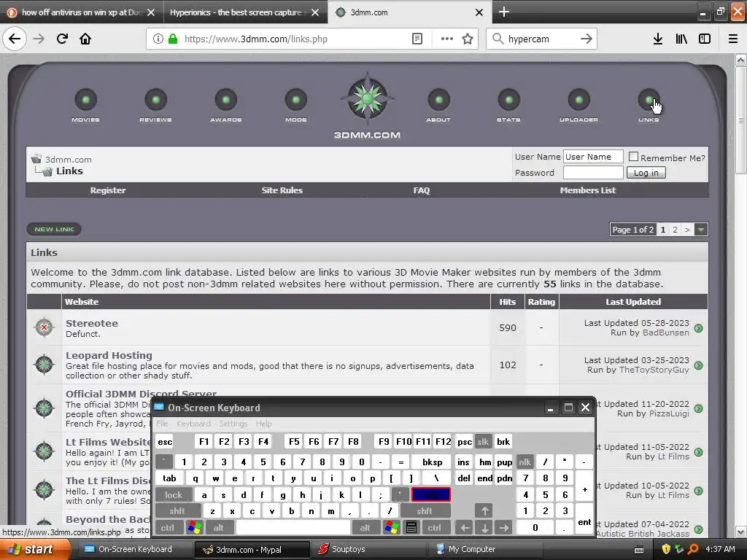Open the Stats navigation icon
The height and width of the screenshot is (560, 747).
point(508,100)
